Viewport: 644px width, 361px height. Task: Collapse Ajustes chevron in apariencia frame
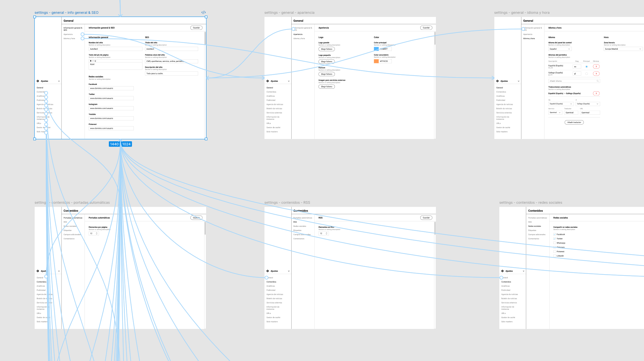coord(289,81)
